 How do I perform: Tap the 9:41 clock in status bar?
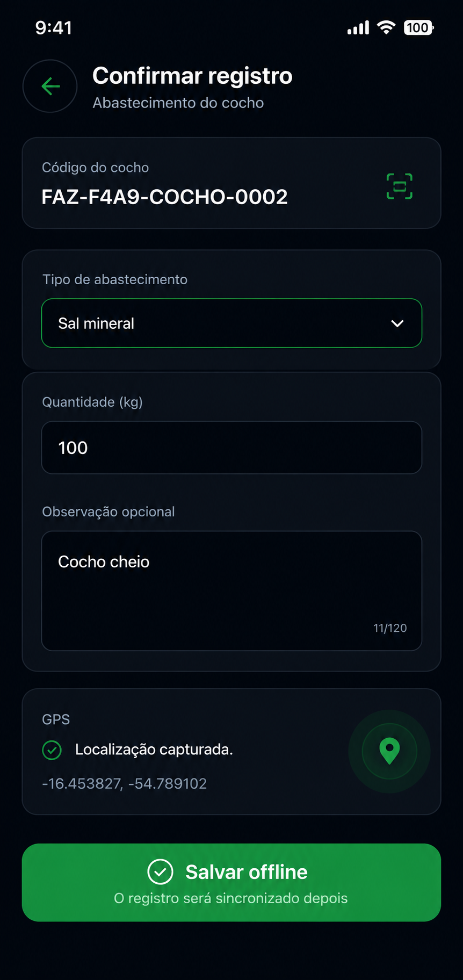[x=54, y=27]
